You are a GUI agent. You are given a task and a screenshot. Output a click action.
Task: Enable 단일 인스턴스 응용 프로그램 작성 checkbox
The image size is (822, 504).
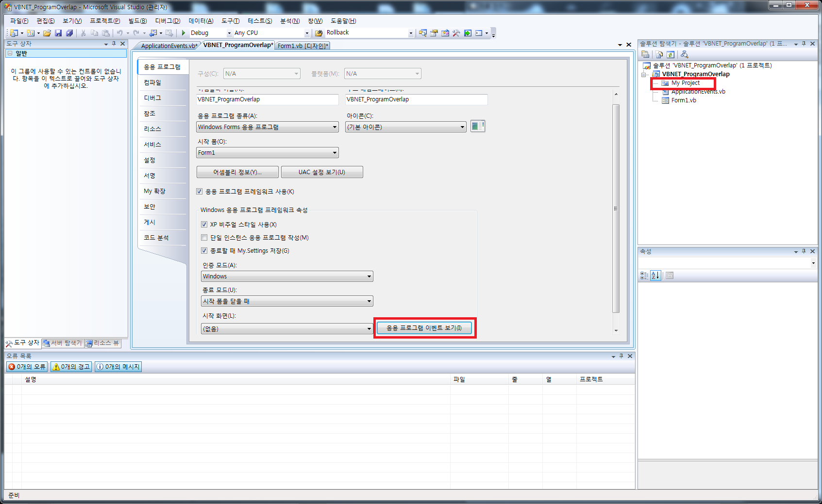click(204, 238)
